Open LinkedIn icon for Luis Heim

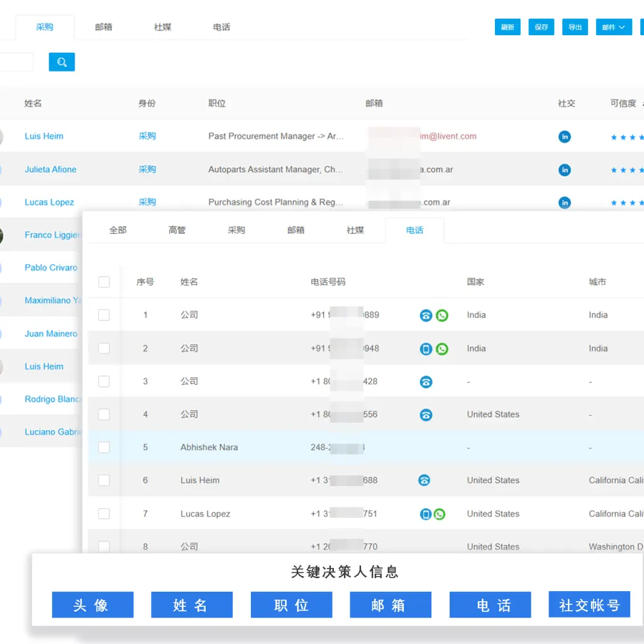565,136
